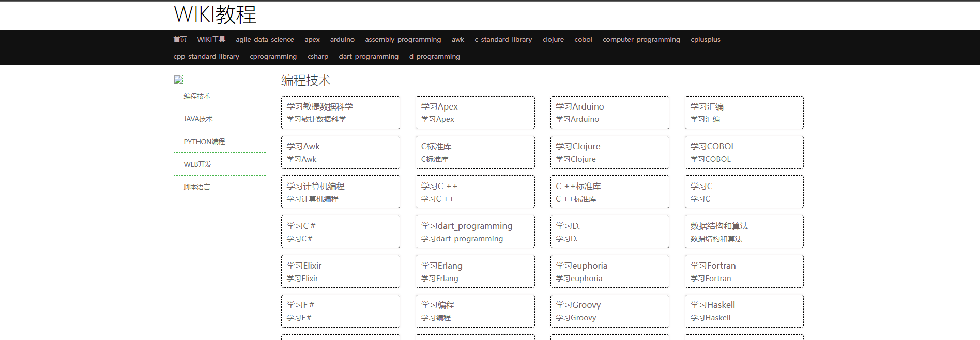Select arduino in top navigation
Viewport: 980px width, 340px height.
pos(342,39)
